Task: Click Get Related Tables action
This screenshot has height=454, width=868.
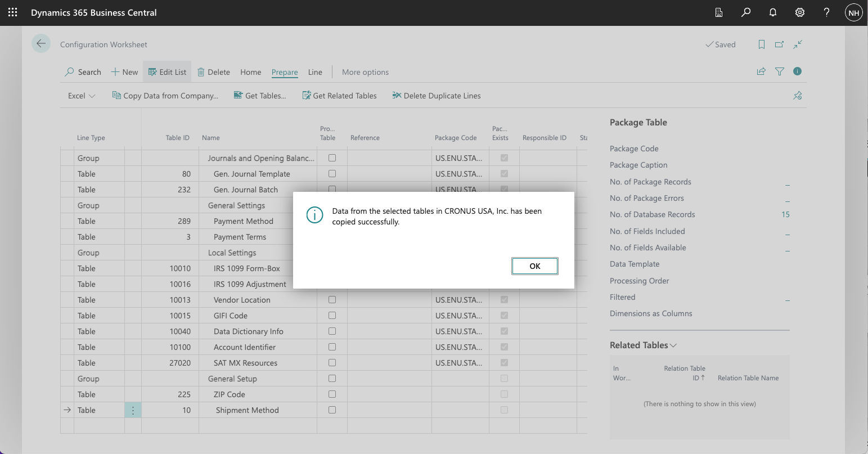Action: pyautogui.click(x=339, y=96)
